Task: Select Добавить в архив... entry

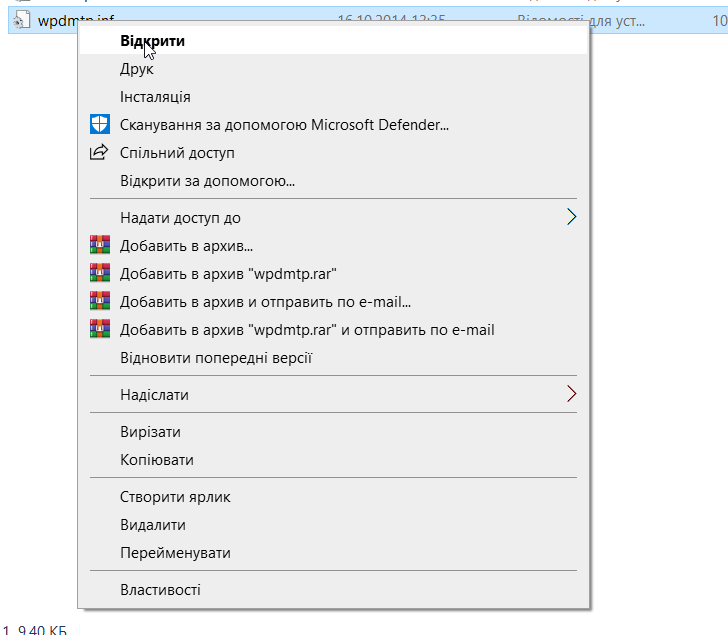Action: 333,245
